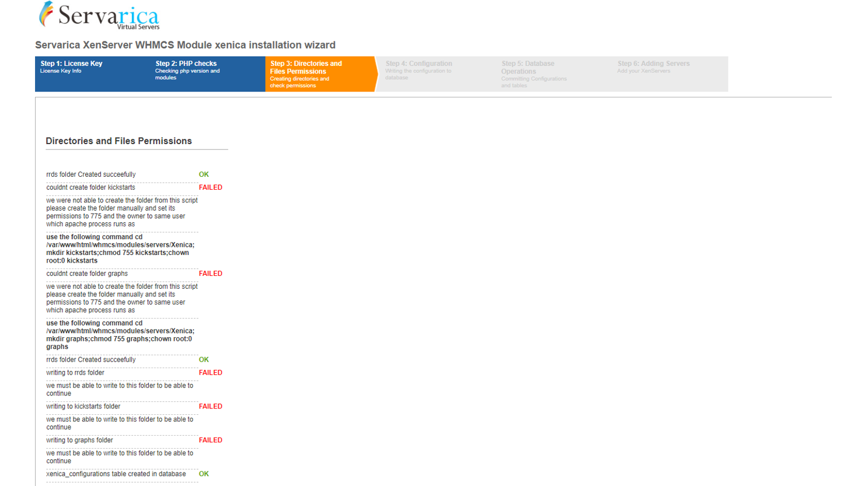The height and width of the screenshot is (486, 868).
Task: Click the 'couldnt create folder graphs' message
Action: (87, 274)
